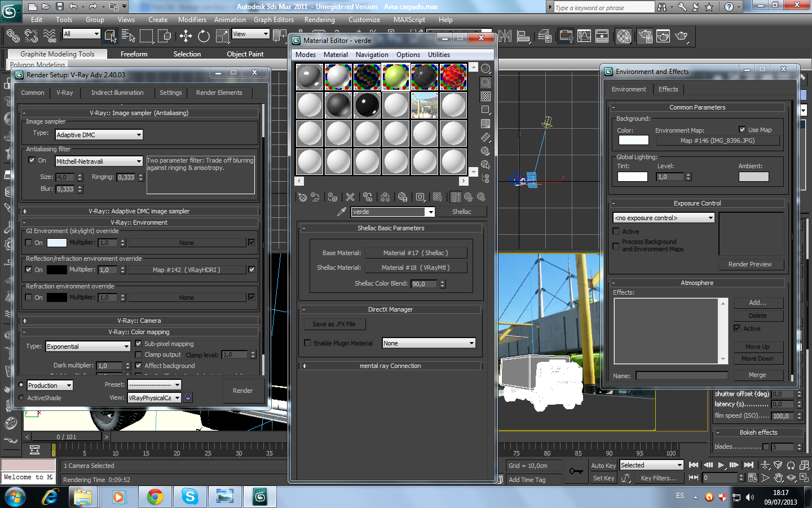
Task: Open the Render Elements tab
Action: (219, 93)
